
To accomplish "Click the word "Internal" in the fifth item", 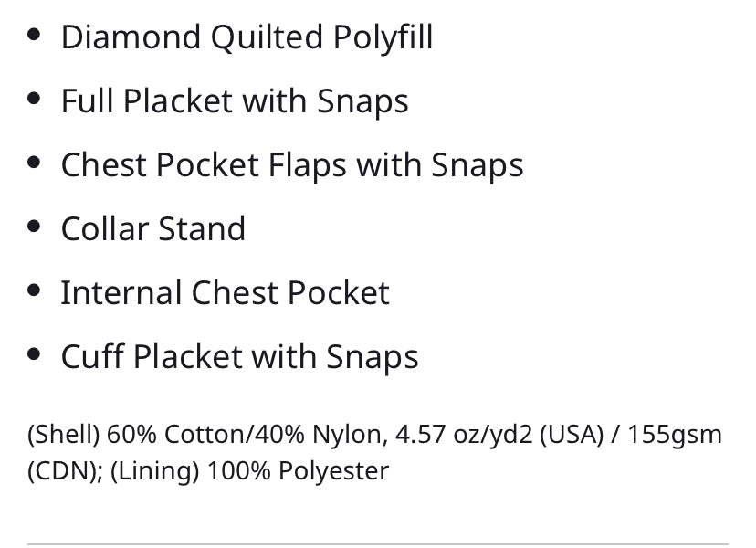I will coord(121,292).
